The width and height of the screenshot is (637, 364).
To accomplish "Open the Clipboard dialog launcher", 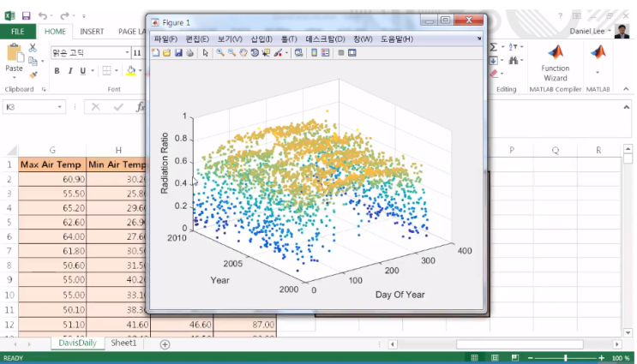I will click(44, 89).
